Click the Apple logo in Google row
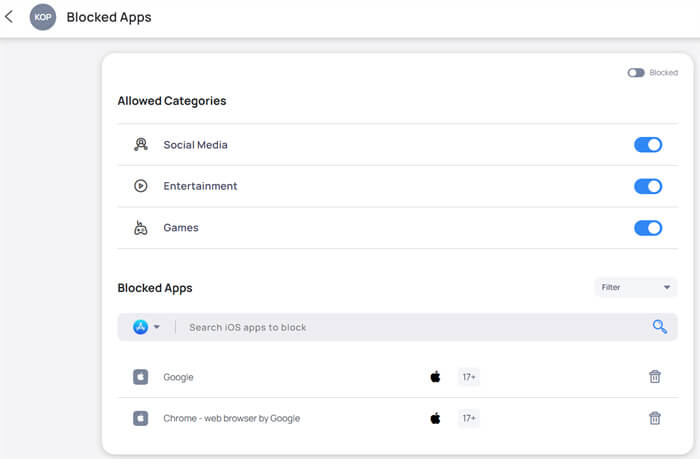Image resolution: width=700 pixels, height=459 pixels. 435,377
